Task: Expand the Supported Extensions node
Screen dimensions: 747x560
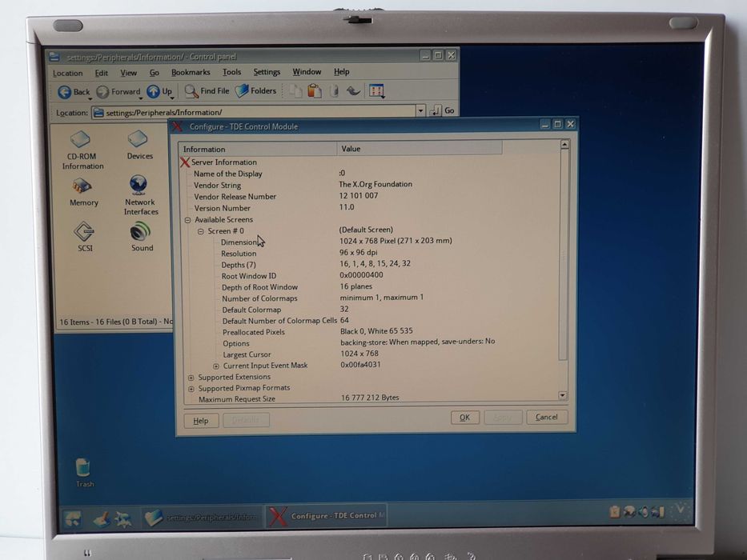Action: (x=191, y=378)
